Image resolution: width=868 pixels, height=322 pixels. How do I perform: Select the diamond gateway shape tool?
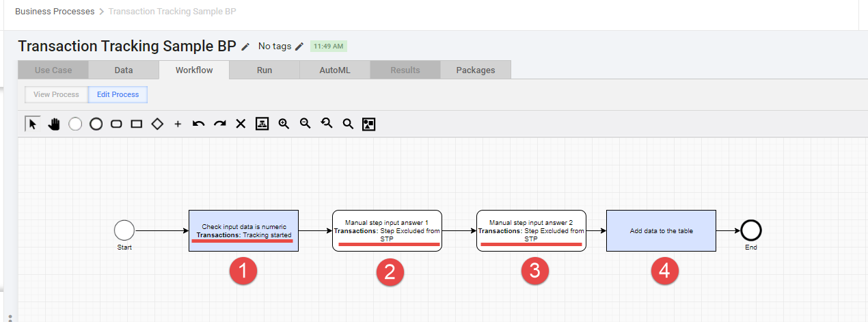(157, 124)
